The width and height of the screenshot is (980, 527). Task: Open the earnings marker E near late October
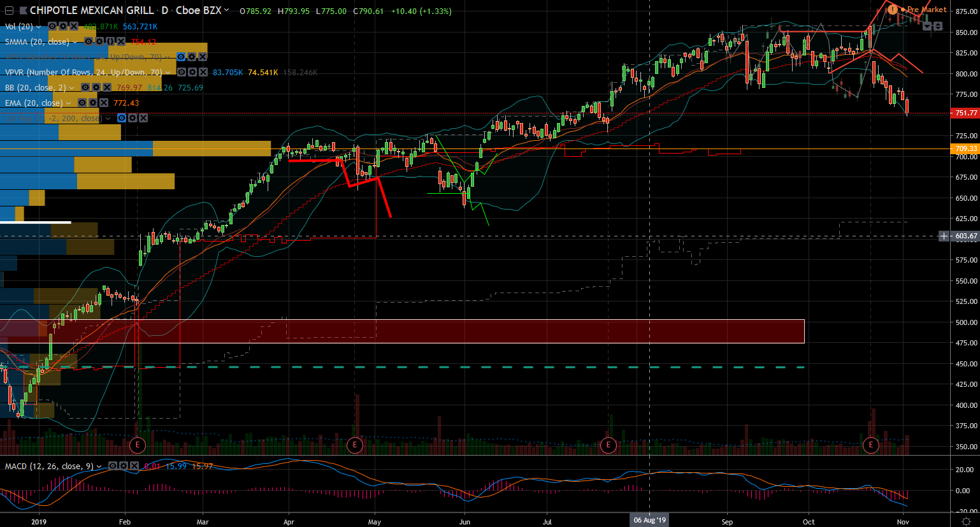tap(870, 445)
